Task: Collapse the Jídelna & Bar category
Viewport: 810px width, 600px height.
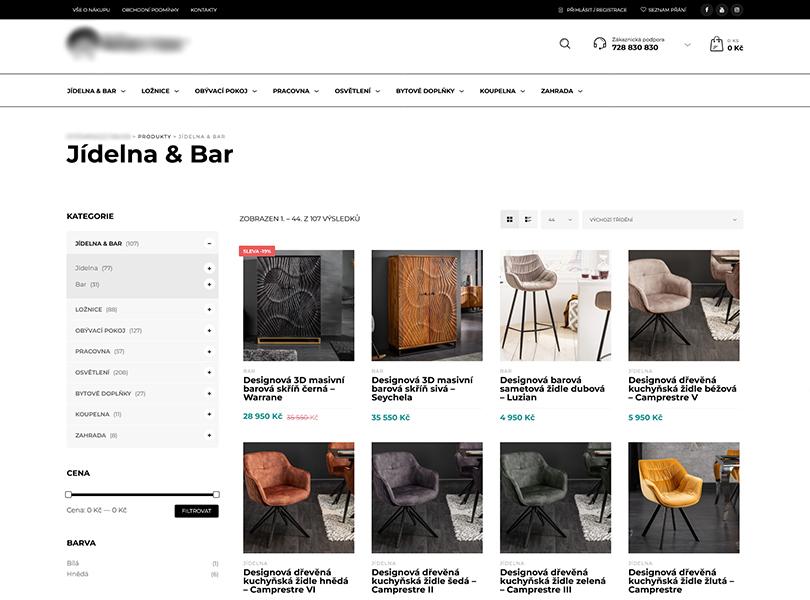Action: (209, 243)
